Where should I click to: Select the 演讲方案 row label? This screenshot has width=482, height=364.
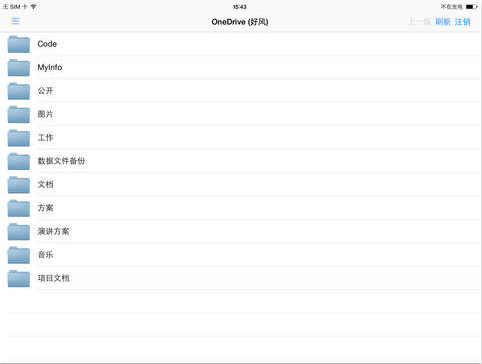(53, 231)
